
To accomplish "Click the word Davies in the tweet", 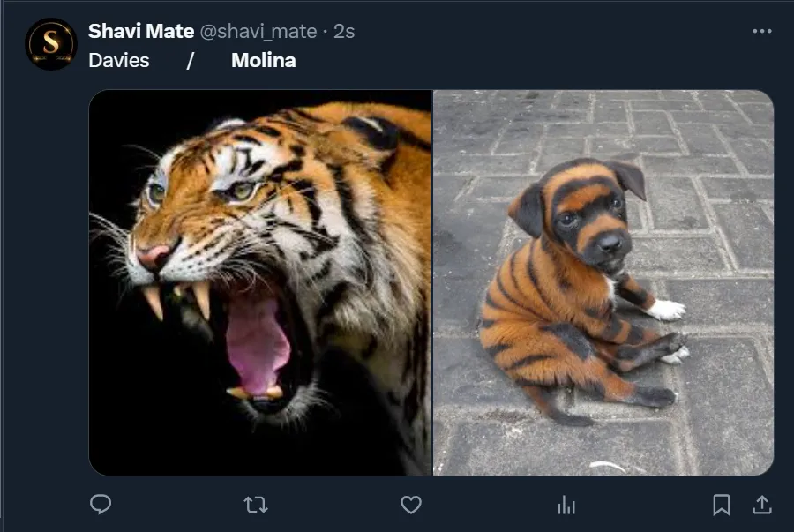I will pos(119,61).
